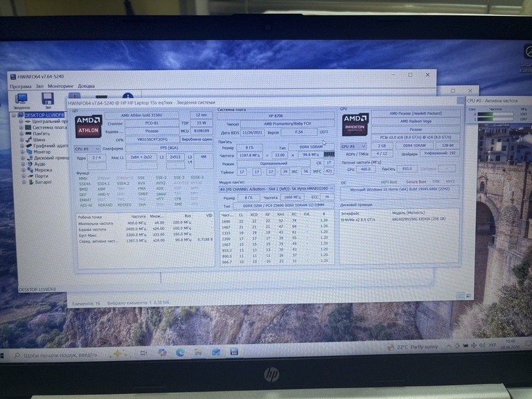This screenshot has width=532, height=399.
Task: Click the BIOS date 11/26/2021 field
Action: point(252,132)
